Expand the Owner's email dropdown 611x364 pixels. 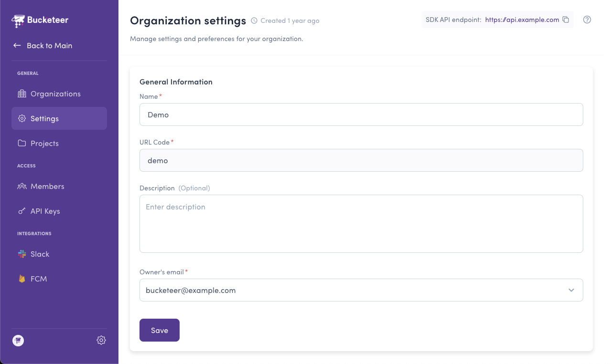[571, 290]
